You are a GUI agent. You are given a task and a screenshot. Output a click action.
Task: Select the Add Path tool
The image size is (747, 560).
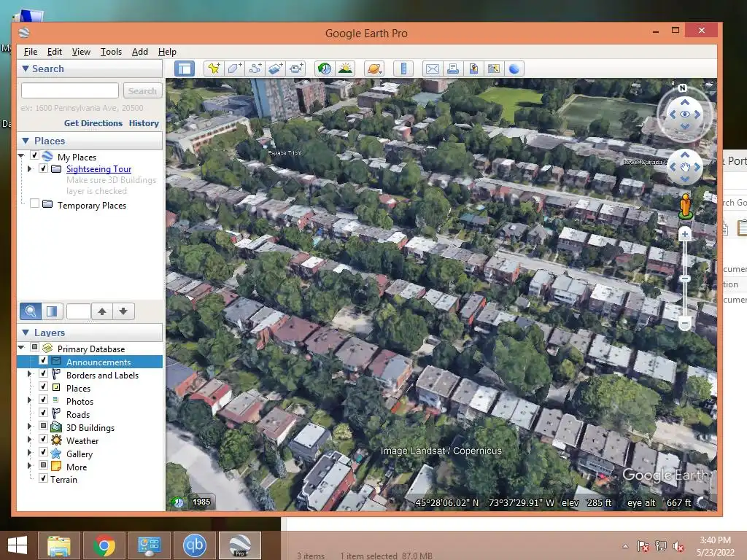(x=255, y=69)
